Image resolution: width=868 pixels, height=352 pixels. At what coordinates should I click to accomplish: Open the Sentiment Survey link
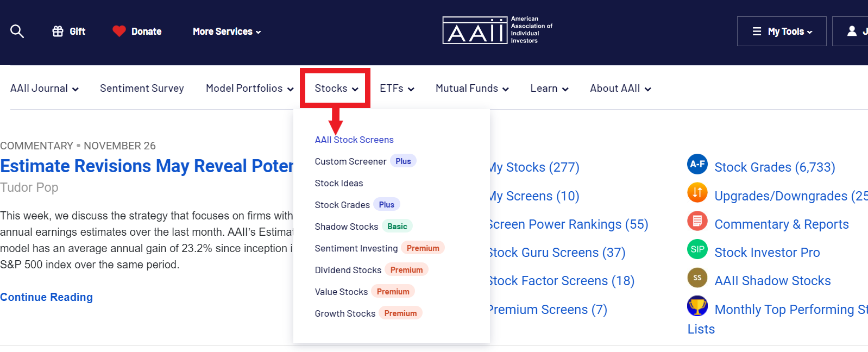[142, 89]
